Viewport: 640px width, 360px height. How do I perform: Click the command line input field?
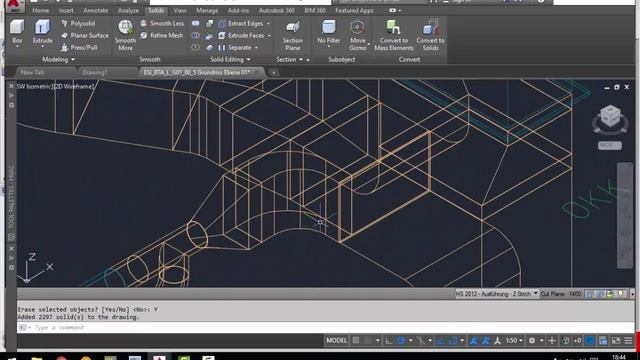tap(326, 327)
